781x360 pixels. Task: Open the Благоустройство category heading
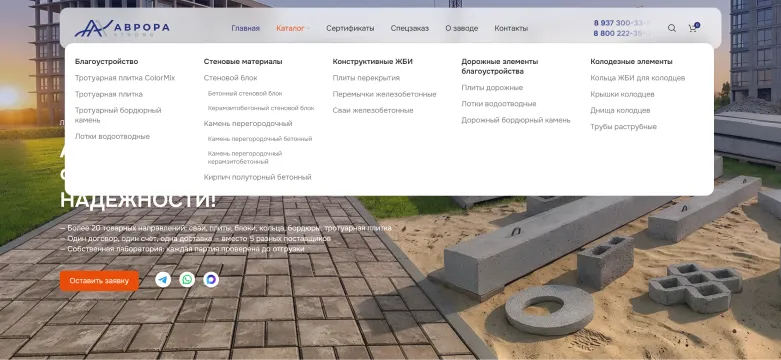(107, 62)
